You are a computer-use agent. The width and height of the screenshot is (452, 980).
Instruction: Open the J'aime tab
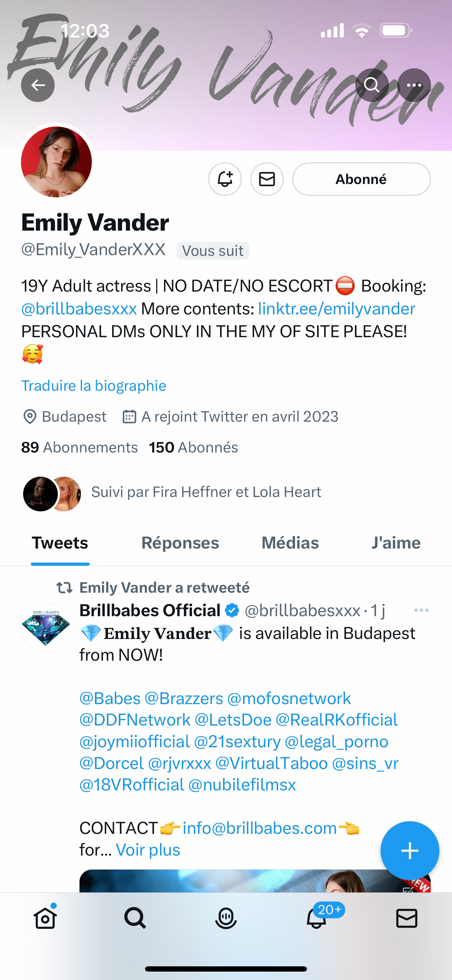click(x=396, y=543)
